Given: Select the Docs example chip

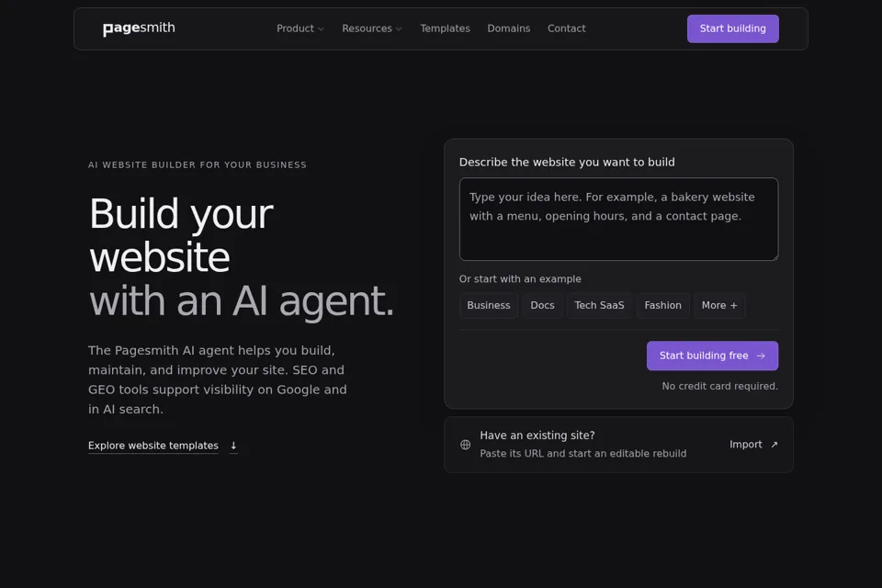Looking at the screenshot, I should pos(542,306).
